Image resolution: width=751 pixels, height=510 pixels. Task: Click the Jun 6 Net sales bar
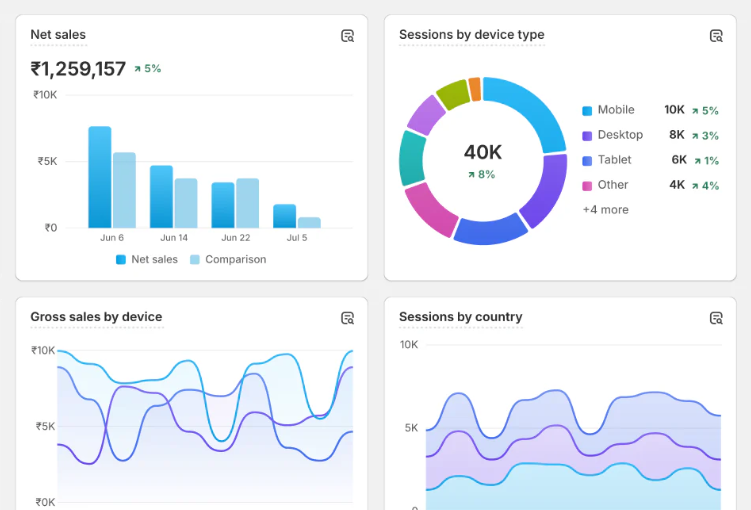click(99, 177)
